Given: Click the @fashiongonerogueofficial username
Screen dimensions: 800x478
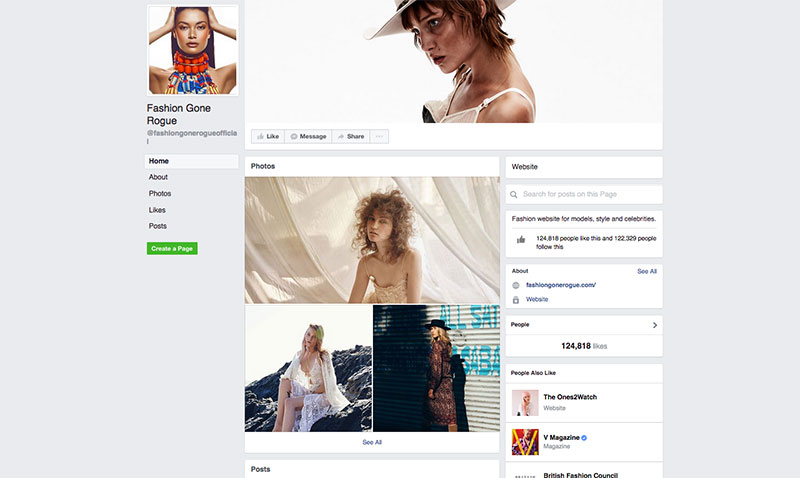Looking at the screenshot, I should click(192, 136).
